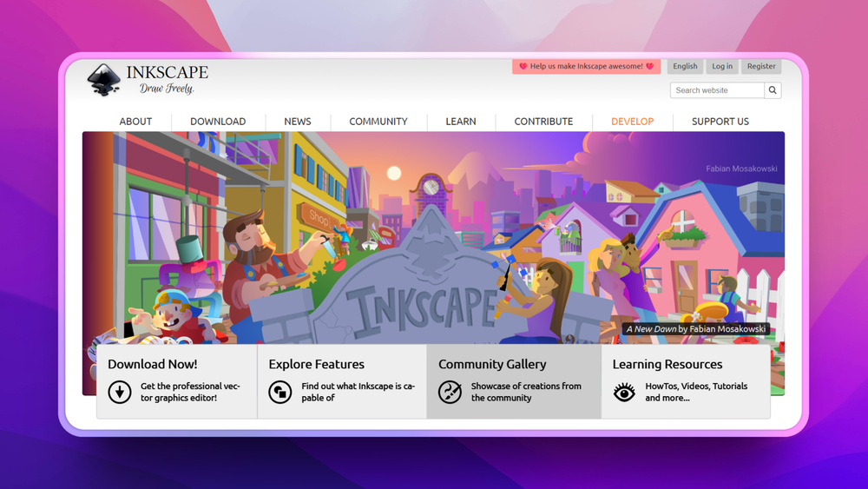This screenshot has height=489, width=868.
Task: Click 'A New Dawn by Fabian Mosakowski' caption
Action: (x=696, y=329)
